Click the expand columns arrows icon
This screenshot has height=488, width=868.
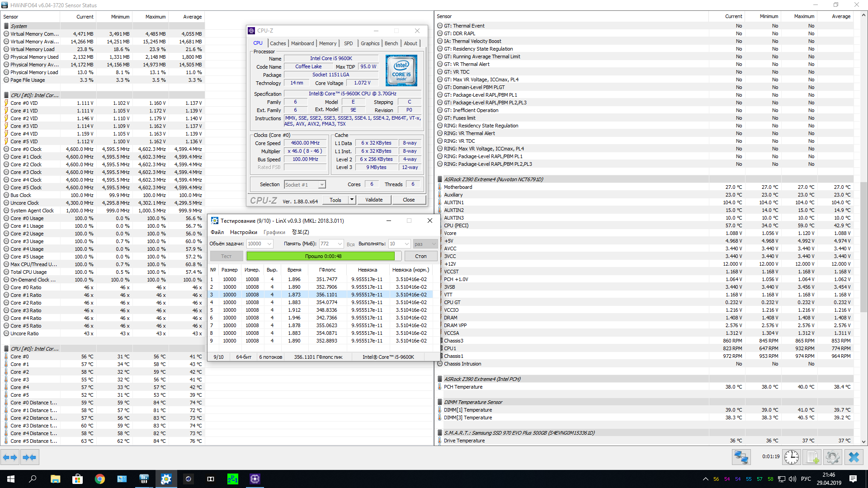[x=10, y=457]
